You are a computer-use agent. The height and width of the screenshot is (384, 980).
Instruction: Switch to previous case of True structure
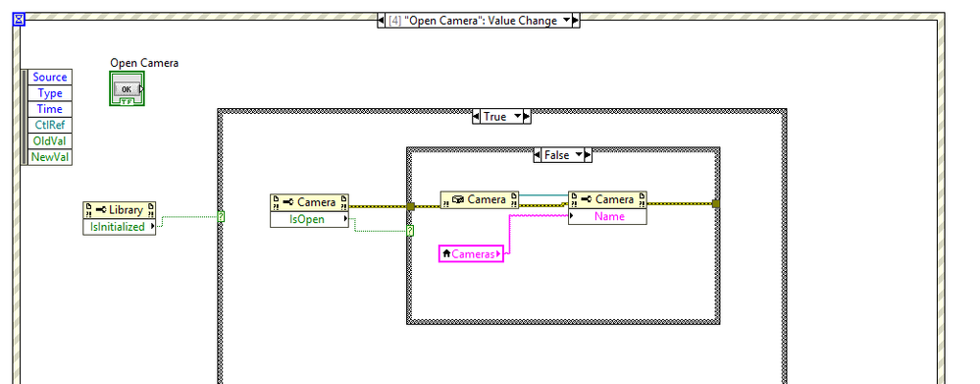tap(476, 117)
